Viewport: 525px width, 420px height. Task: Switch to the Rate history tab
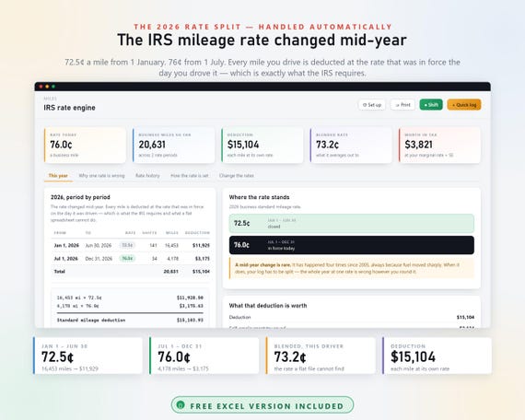147,176
